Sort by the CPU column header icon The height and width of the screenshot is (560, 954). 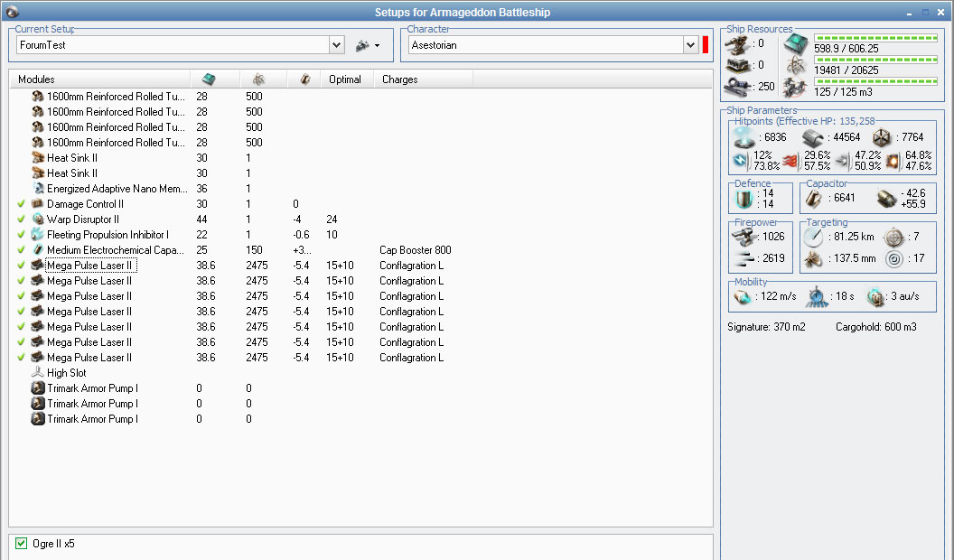click(209, 79)
